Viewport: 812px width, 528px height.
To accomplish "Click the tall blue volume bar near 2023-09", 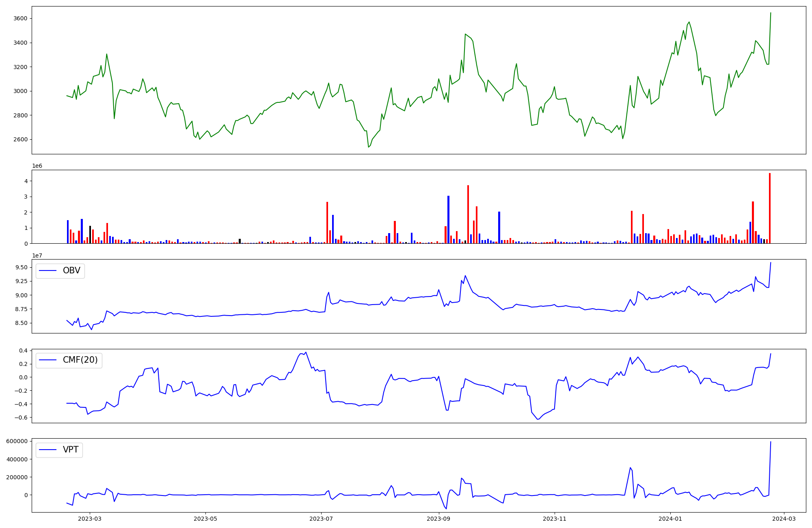I will pos(448,219).
